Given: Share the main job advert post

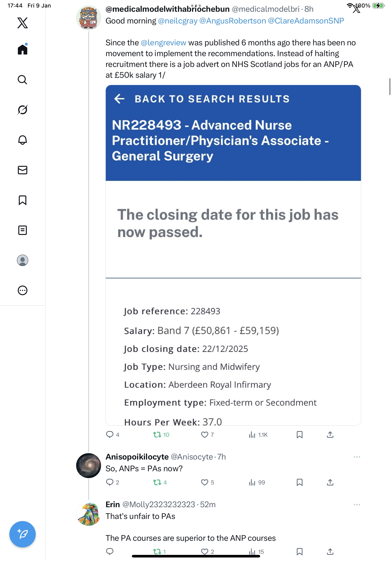Looking at the screenshot, I should (330, 435).
